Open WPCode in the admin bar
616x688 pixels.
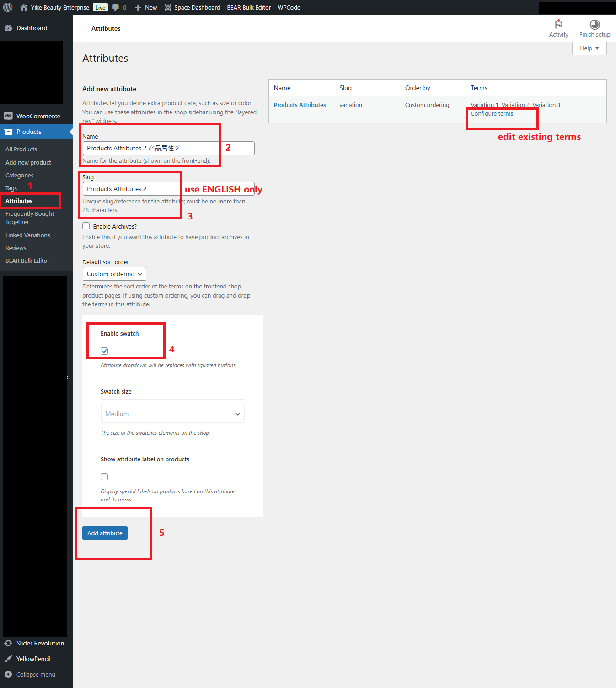click(x=289, y=7)
